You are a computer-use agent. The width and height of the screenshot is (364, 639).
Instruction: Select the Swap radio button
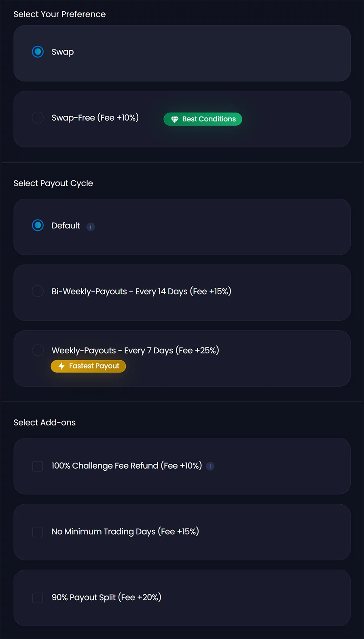pyautogui.click(x=38, y=52)
